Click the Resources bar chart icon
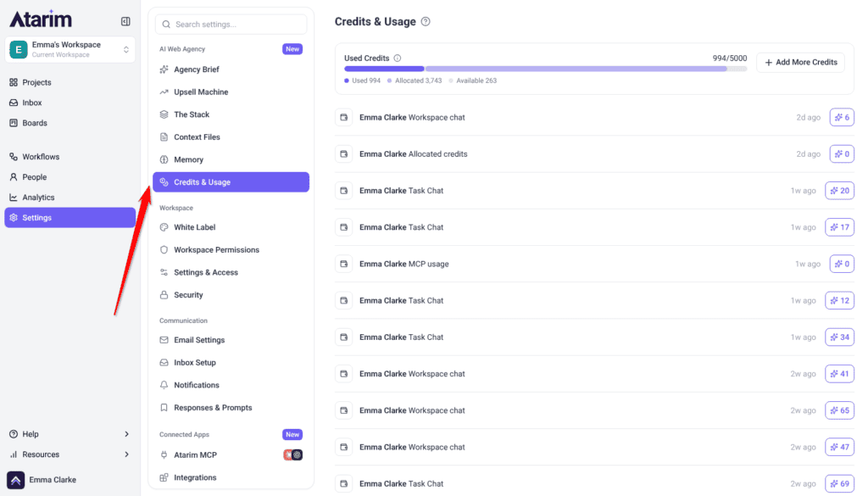 [x=14, y=454]
